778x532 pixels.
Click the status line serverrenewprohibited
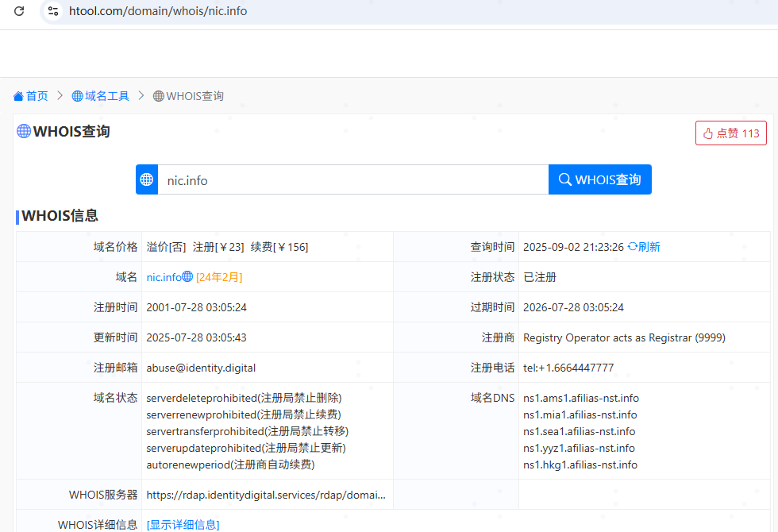click(x=244, y=414)
